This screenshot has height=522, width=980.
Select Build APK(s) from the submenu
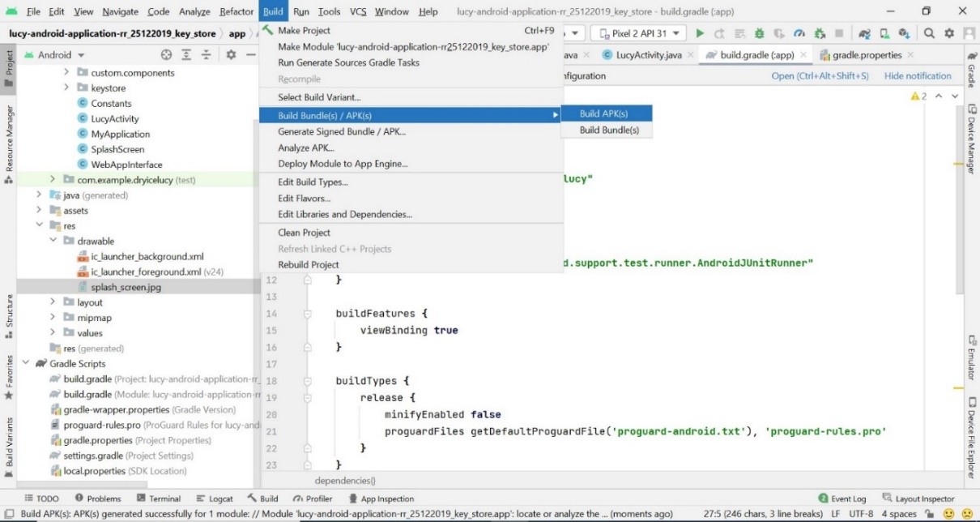[x=603, y=113]
